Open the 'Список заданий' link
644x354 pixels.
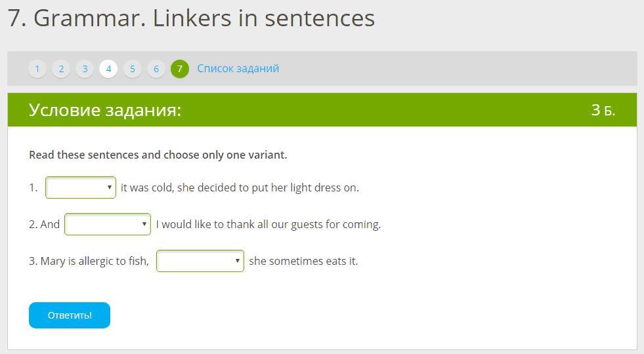click(238, 68)
